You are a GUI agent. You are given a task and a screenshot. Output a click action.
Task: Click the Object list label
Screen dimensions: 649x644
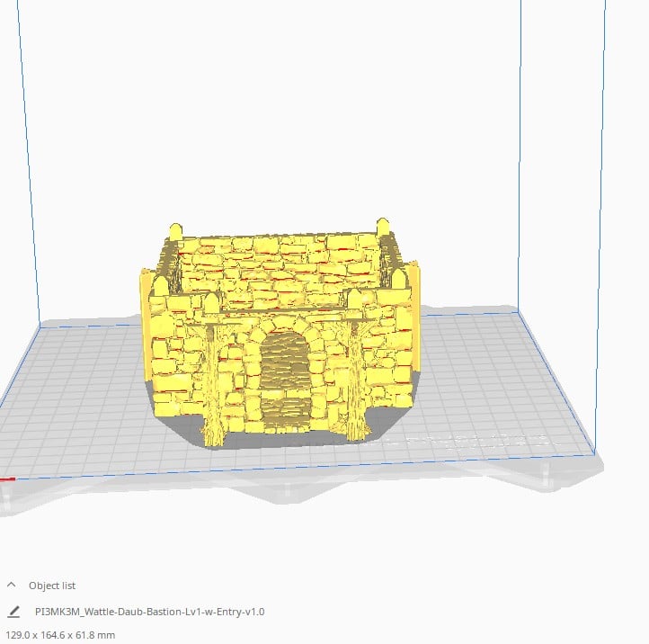52,586
